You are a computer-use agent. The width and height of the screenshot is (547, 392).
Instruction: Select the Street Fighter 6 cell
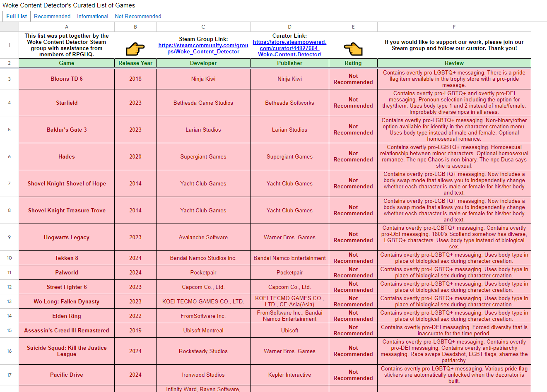[x=67, y=287]
